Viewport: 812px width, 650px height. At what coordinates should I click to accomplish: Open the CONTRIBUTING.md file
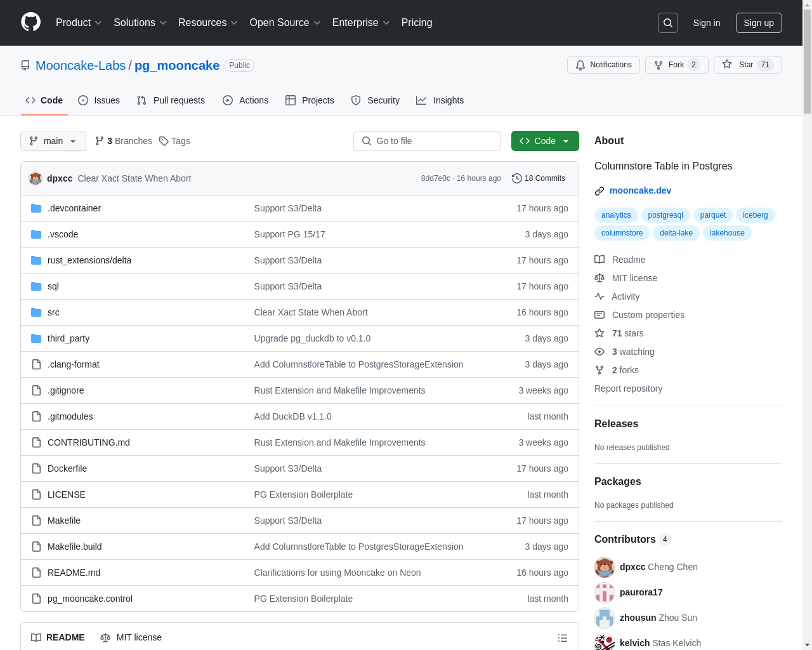click(89, 442)
